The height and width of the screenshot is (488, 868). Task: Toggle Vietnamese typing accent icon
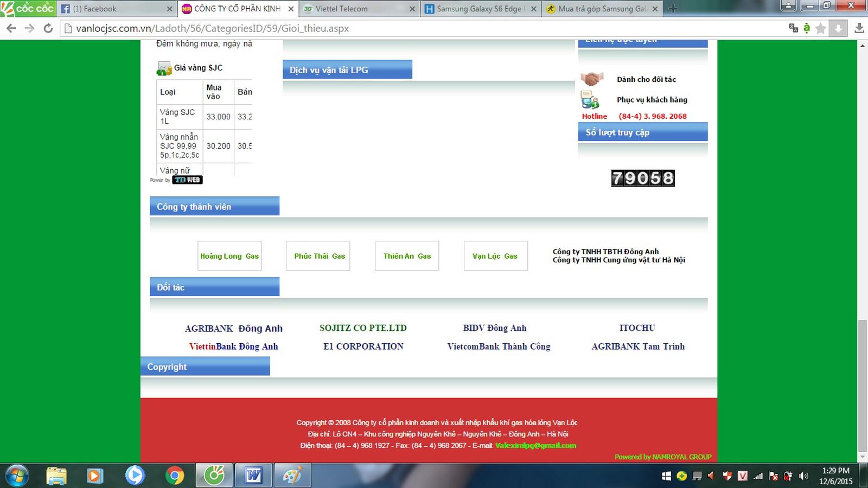tap(807, 28)
